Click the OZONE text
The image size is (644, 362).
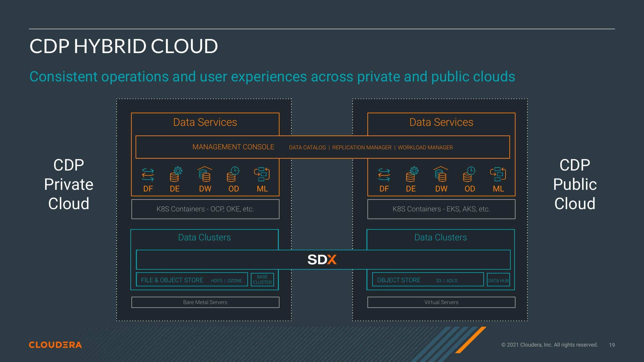click(235, 281)
